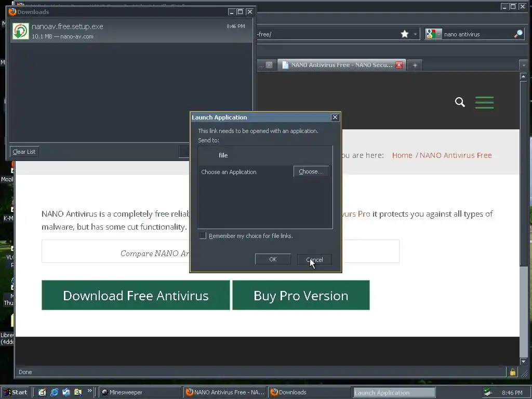Click the page scrollbar down arrow
This screenshot has width=532, height=399.
coord(523,362)
